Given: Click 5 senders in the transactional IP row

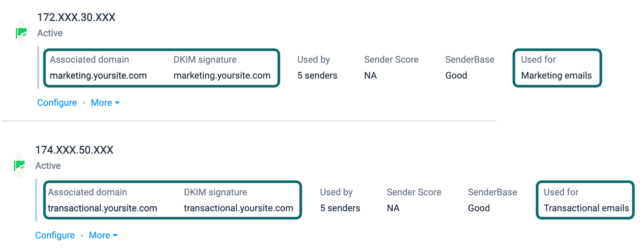Looking at the screenshot, I should click(x=340, y=208).
